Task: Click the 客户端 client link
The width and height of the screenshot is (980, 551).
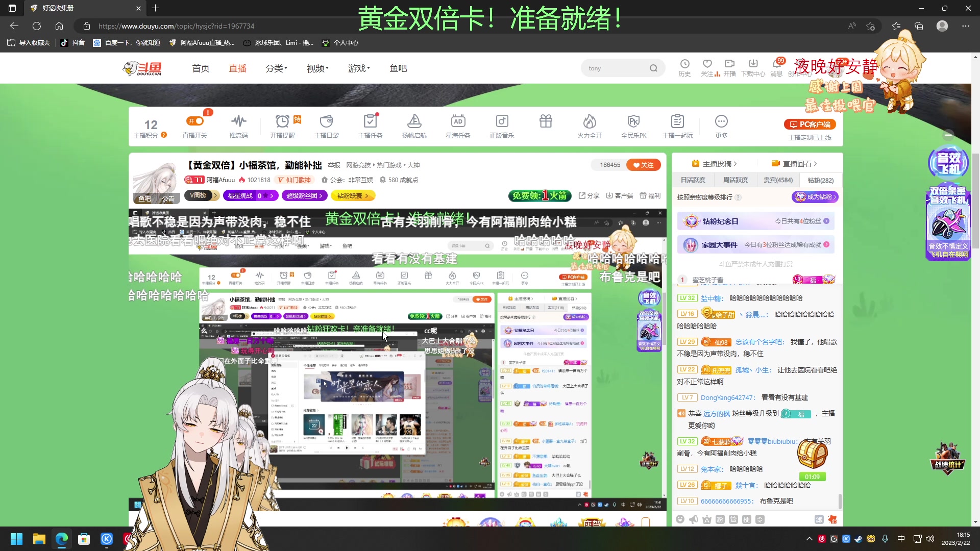Action: (619, 195)
